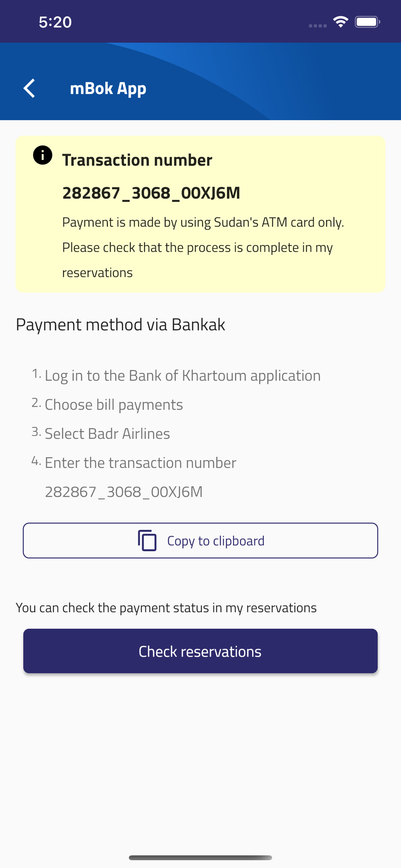Click step Choose bill payments
This screenshot has width=401, height=868.
click(x=114, y=404)
